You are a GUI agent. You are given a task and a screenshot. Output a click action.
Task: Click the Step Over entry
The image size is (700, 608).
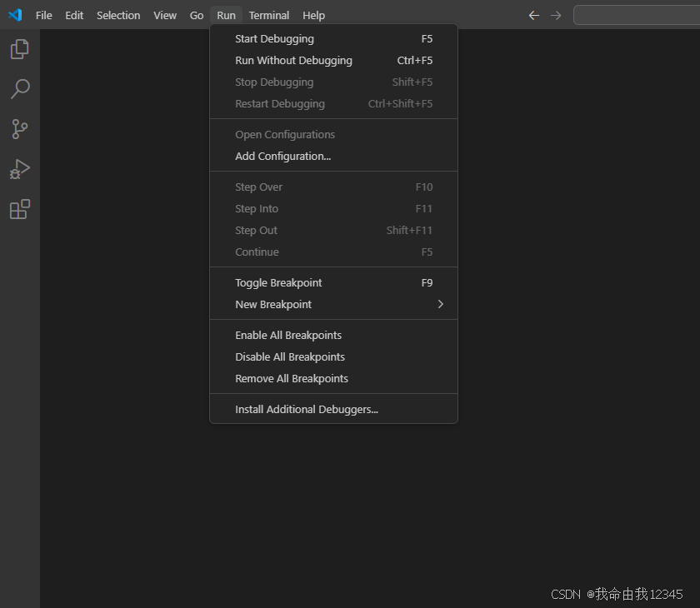[333, 187]
